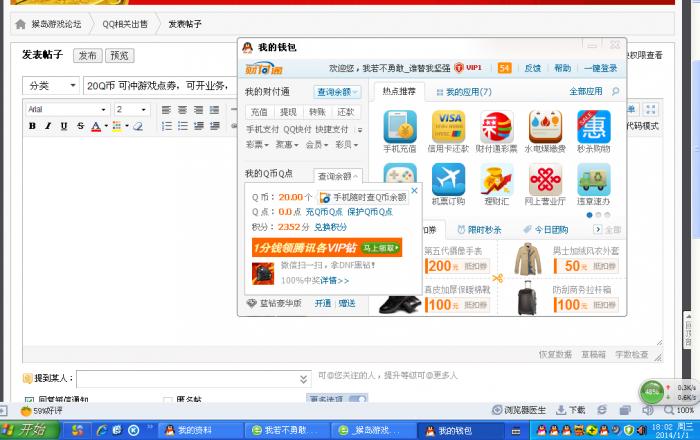Click the forum home icon

pyautogui.click(x=21, y=24)
